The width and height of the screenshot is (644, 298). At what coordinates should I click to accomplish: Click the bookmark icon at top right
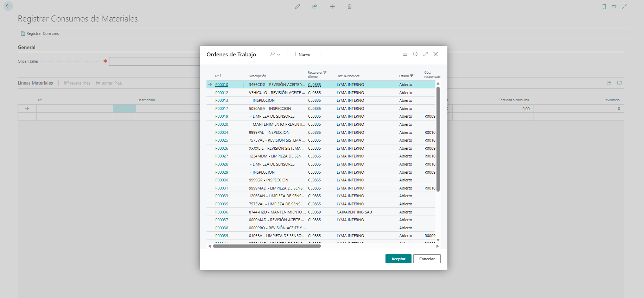pyautogui.click(x=604, y=7)
